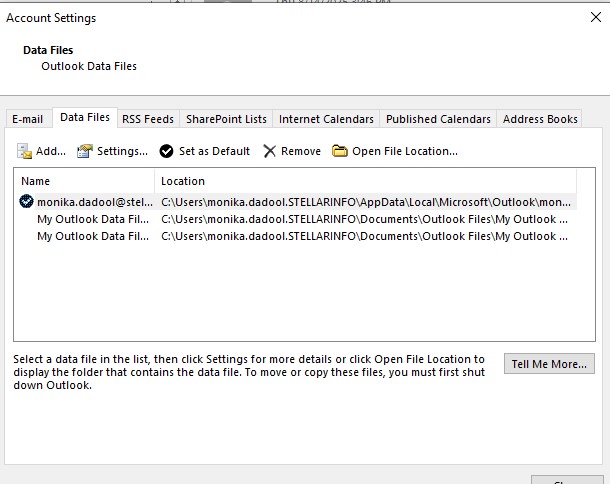Click the default checkmark beside monika.dadool entry
Image resolution: width=610 pixels, height=484 pixels.
pyautogui.click(x=26, y=201)
